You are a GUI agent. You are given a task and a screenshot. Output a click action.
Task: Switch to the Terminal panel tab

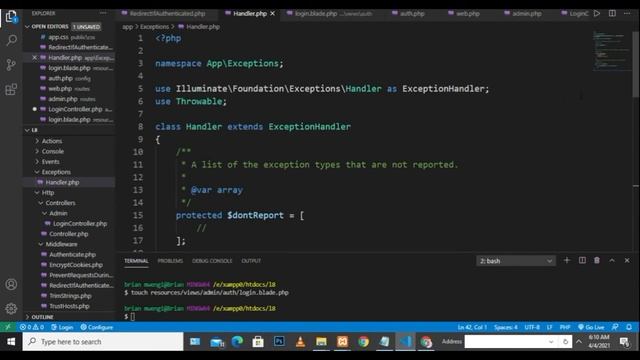point(136,261)
